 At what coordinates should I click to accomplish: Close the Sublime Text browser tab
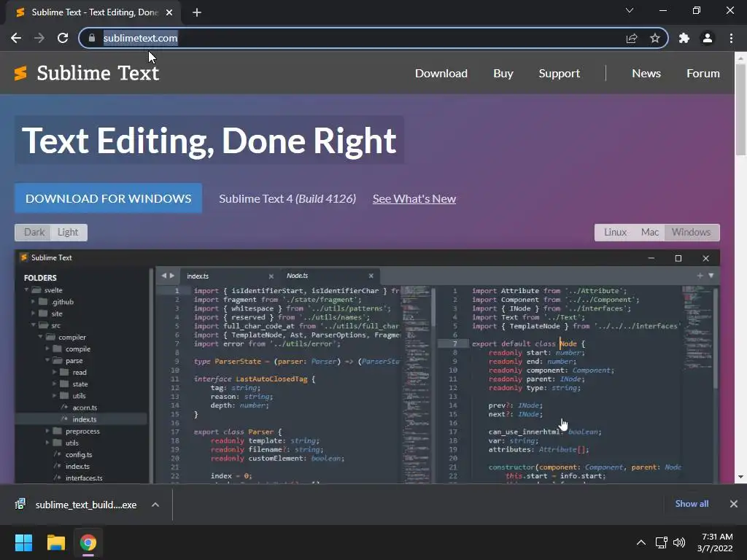169,12
